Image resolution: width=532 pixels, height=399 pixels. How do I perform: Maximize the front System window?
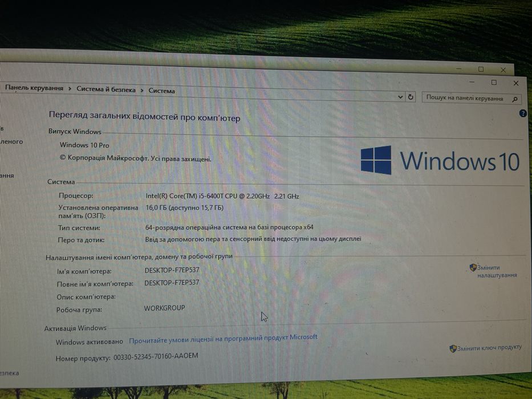pyautogui.click(x=494, y=83)
